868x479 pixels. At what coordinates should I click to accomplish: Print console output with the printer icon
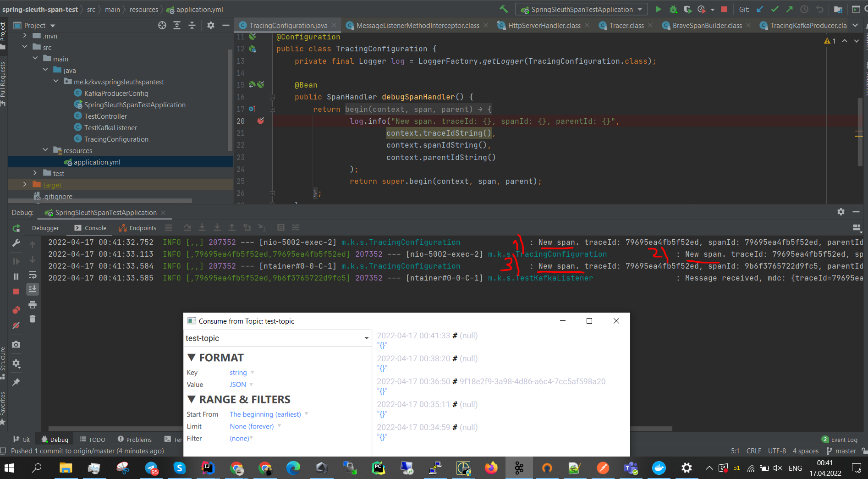[x=33, y=305]
